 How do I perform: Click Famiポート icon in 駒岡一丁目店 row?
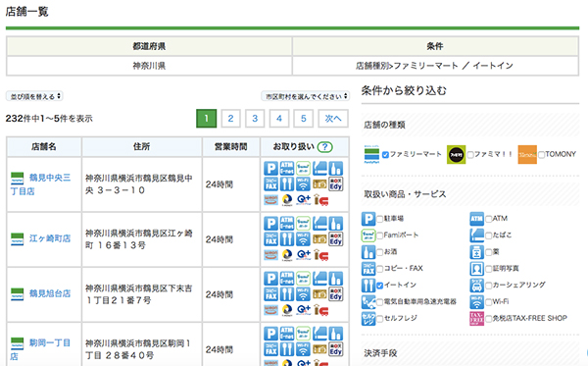coord(303,334)
